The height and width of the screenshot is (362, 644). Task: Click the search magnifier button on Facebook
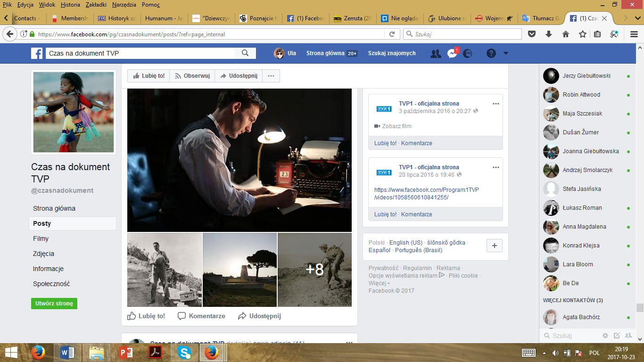click(x=245, y=53)
